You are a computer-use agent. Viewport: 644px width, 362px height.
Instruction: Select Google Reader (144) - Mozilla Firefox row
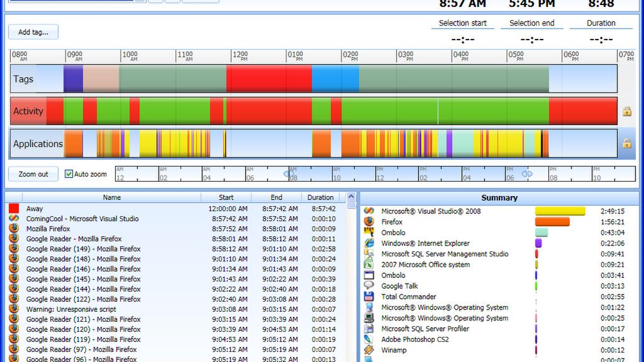click(175, 289)
